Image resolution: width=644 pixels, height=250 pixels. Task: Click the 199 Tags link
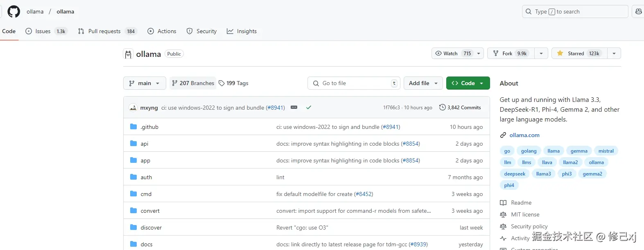click(233, 83)
